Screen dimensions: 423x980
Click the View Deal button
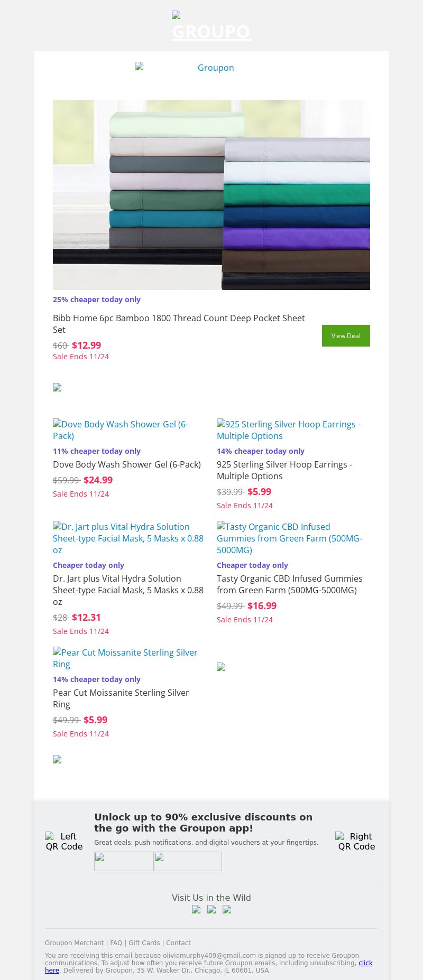click(346, 336)
